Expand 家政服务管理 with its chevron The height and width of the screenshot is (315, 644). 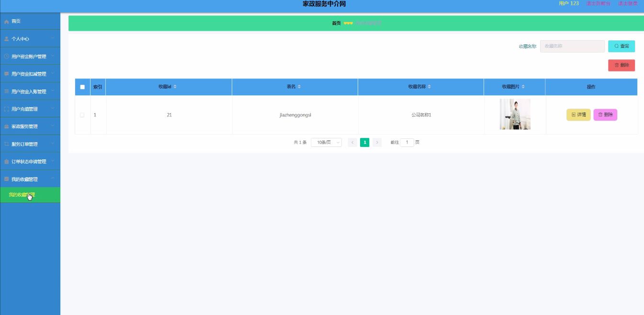click(x=53, y=126)
